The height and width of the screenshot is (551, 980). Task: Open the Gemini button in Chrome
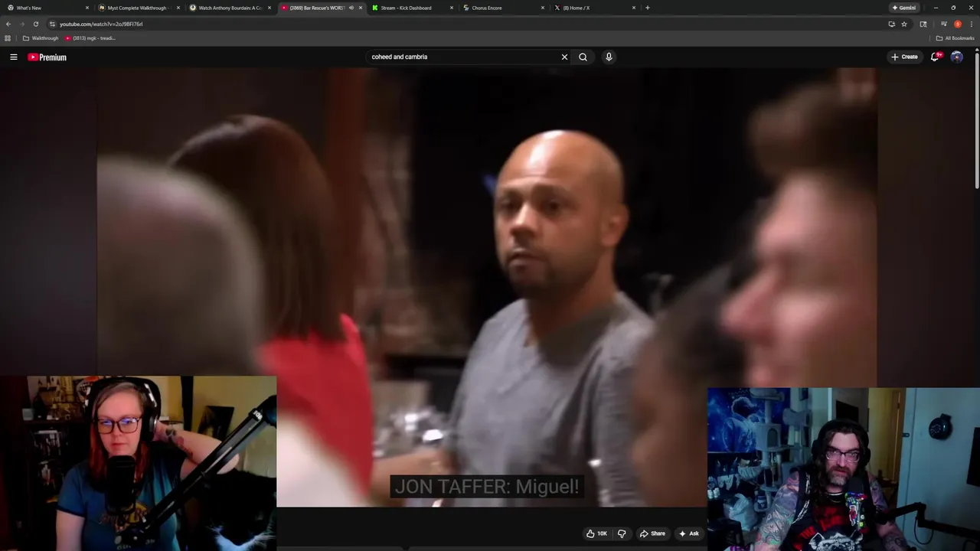pos(904,8)
